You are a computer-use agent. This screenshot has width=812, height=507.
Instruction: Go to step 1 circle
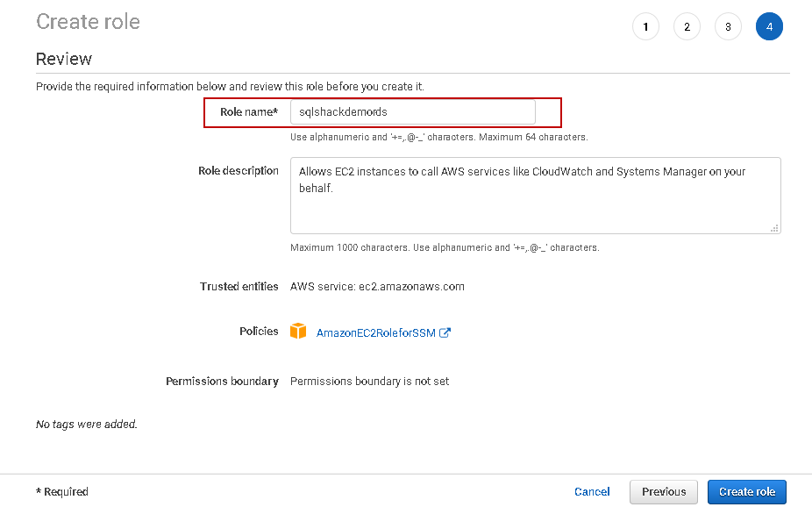tap(645, 27)
